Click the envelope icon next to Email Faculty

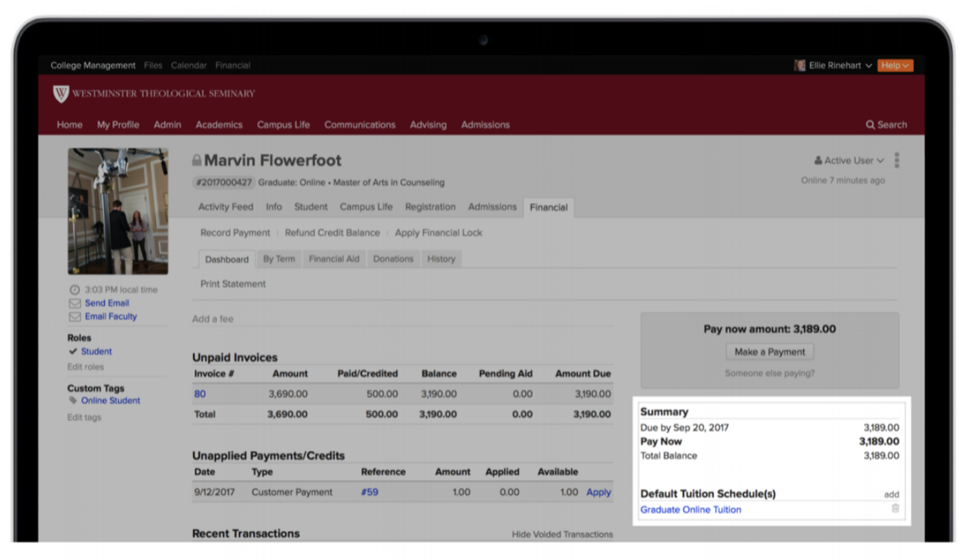75,317
